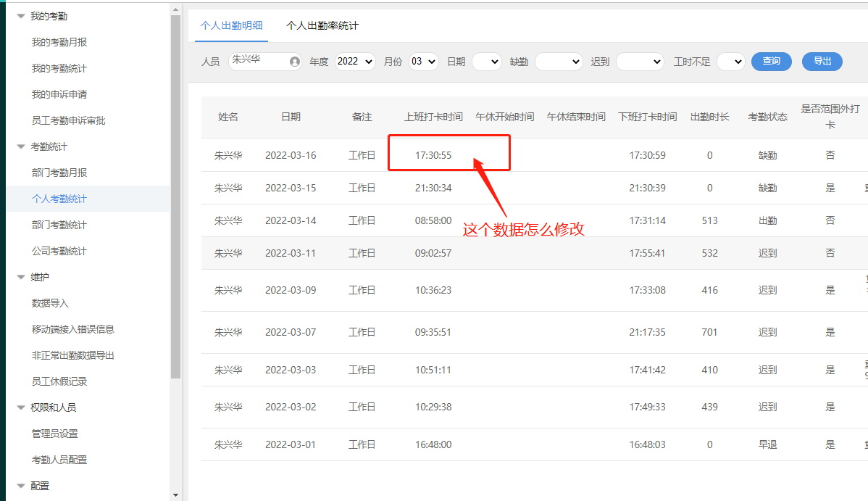Click the date cell 2022-03-07
Viewport: 868px width, 501px height.
(291, 332)
